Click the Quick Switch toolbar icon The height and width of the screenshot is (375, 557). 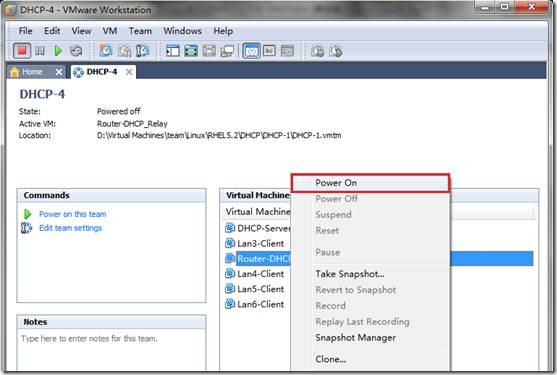point(191,51)
